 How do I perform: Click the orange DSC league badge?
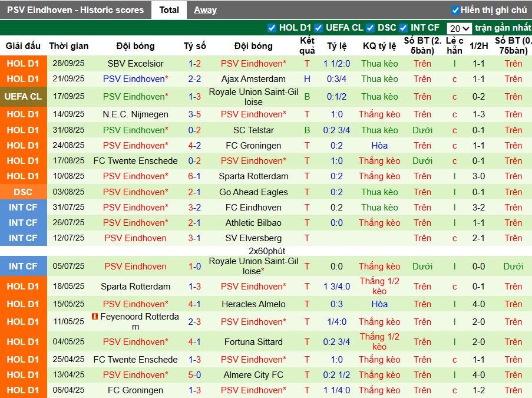tap(24, 192)
